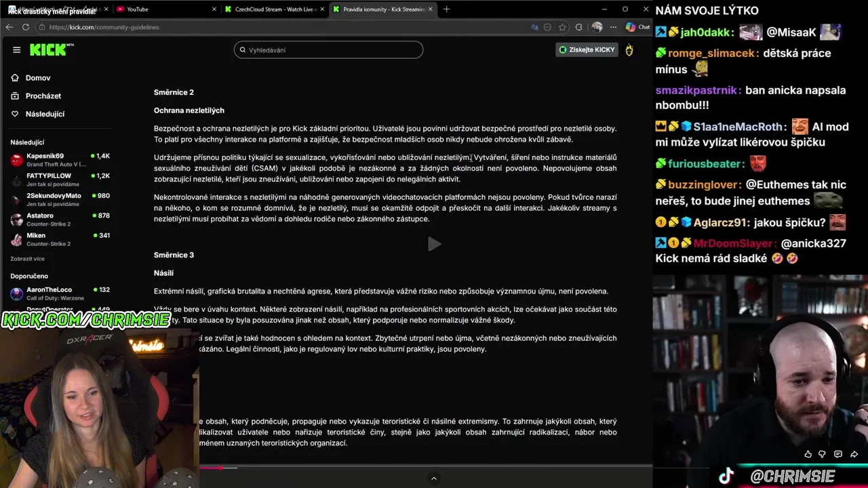Reload the page with the refresh icon
868x488 pixels.
click(26, 27)
